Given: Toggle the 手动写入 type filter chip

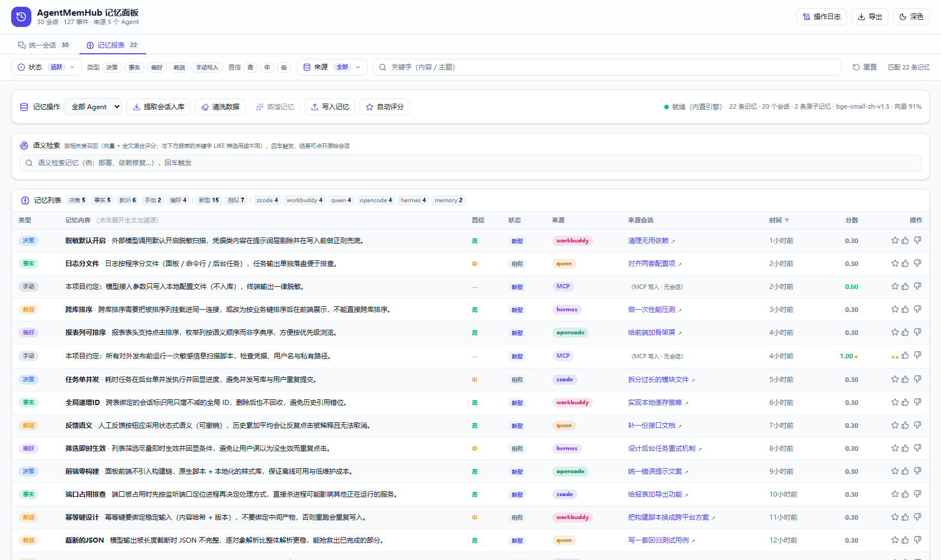Looking at the screenshot, I should tap(207, 67).
